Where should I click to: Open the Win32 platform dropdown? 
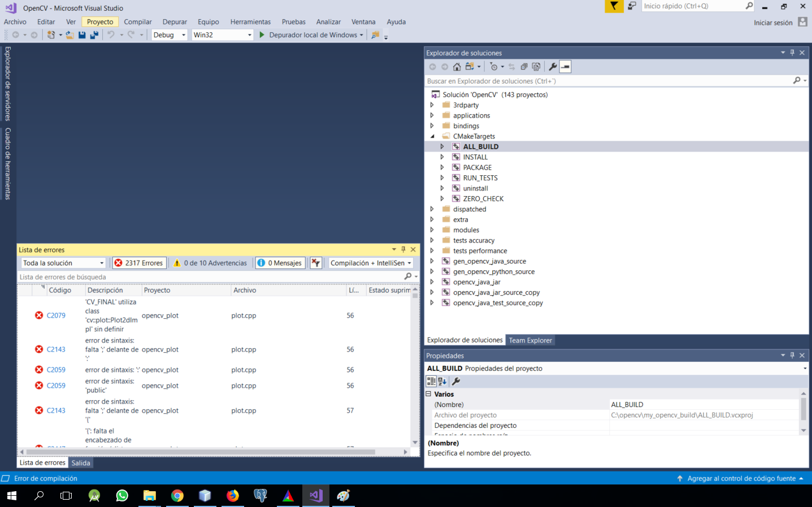[222, 35]
